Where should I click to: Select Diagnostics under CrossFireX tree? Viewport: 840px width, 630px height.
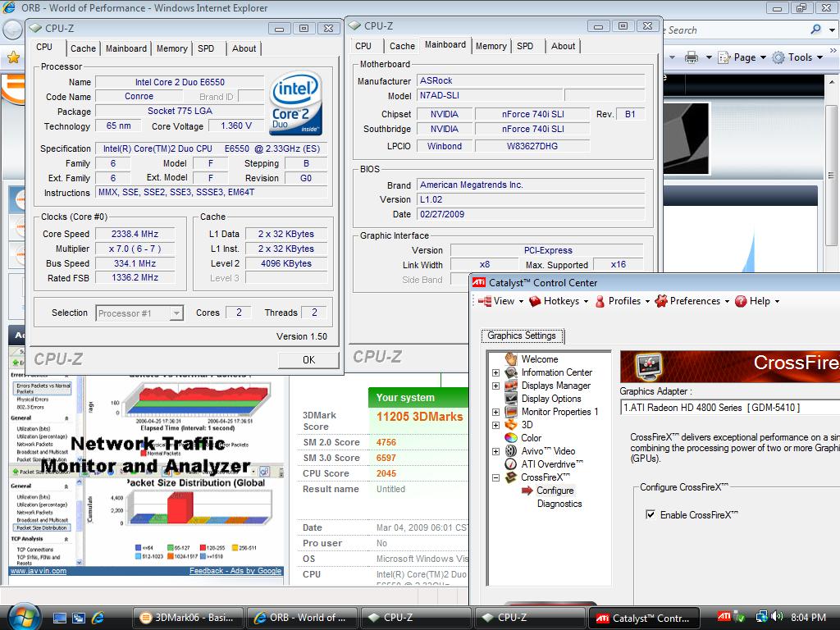559,504
